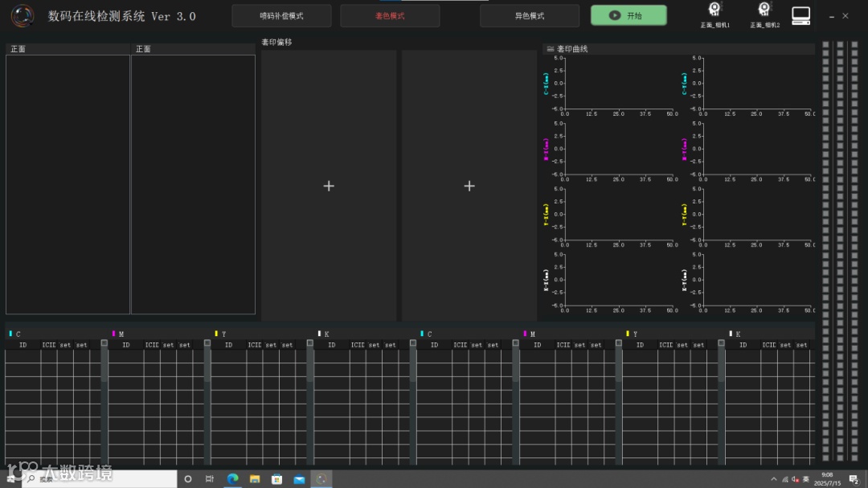The width and height of the screenshot is (868, 488).
Task: Click scrollbar of the second C table
Action: click(x=515, y=402)
